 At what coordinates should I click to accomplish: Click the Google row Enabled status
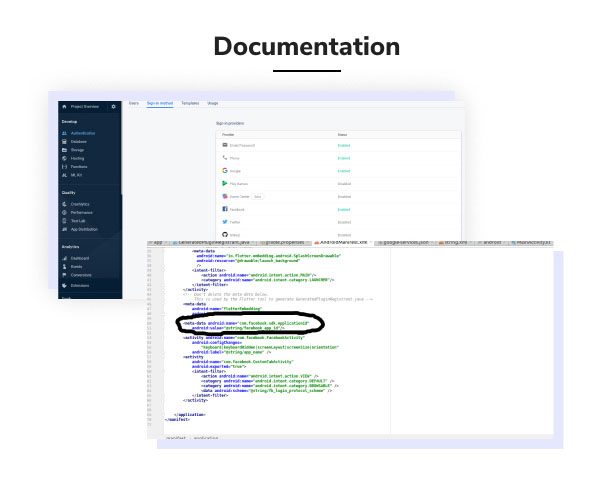[344, 171]
